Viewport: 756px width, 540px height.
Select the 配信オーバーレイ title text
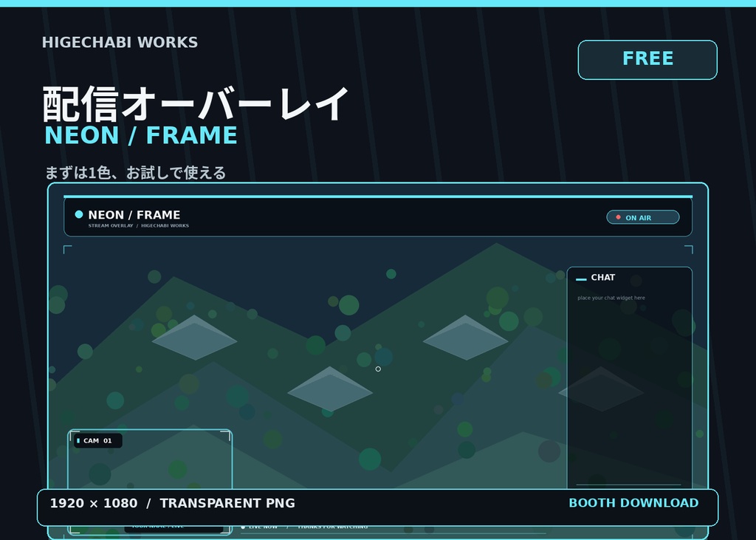pos(195,103)
